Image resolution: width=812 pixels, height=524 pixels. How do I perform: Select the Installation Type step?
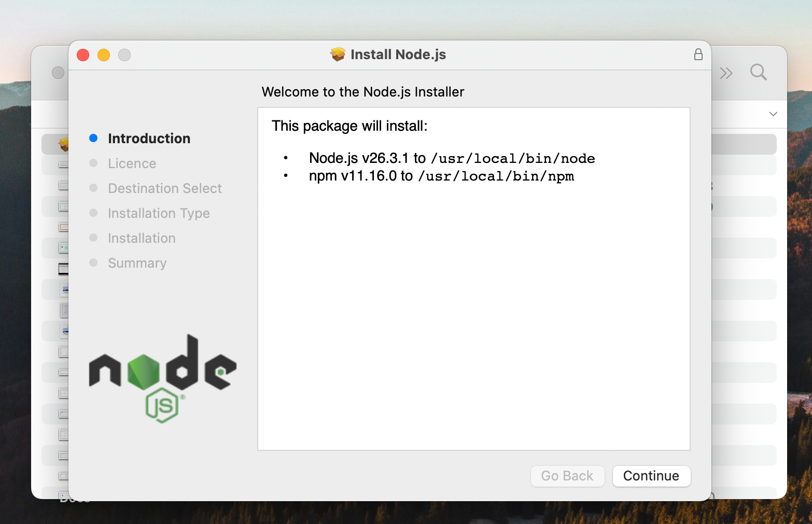tap(159, 213)
